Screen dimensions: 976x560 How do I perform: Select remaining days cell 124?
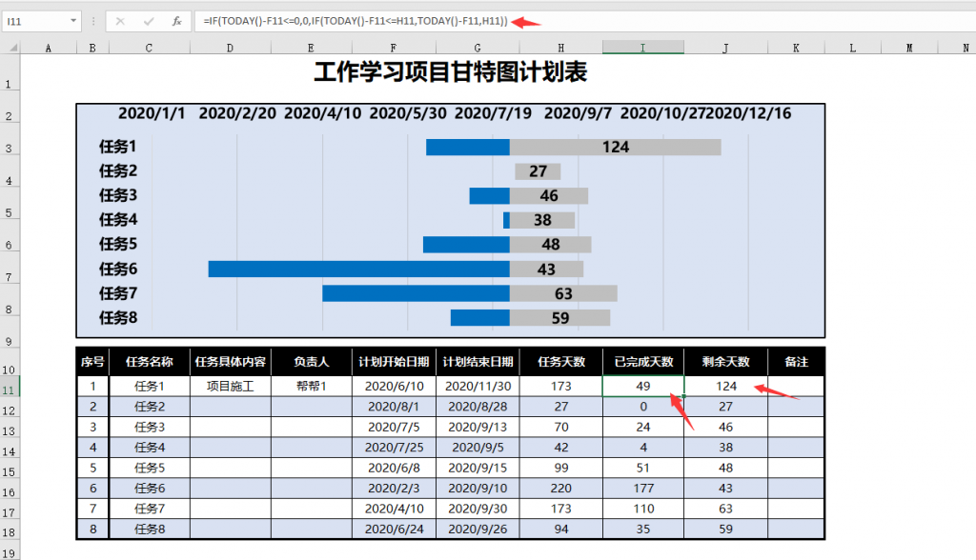[725, 386]
